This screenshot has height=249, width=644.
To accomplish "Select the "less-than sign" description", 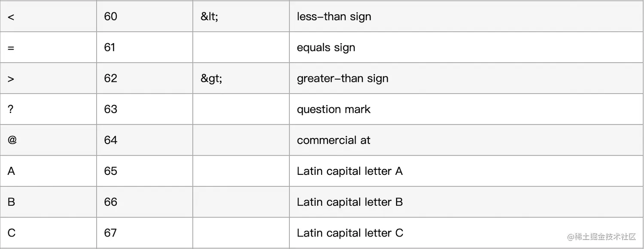I will tap(334, 17).
